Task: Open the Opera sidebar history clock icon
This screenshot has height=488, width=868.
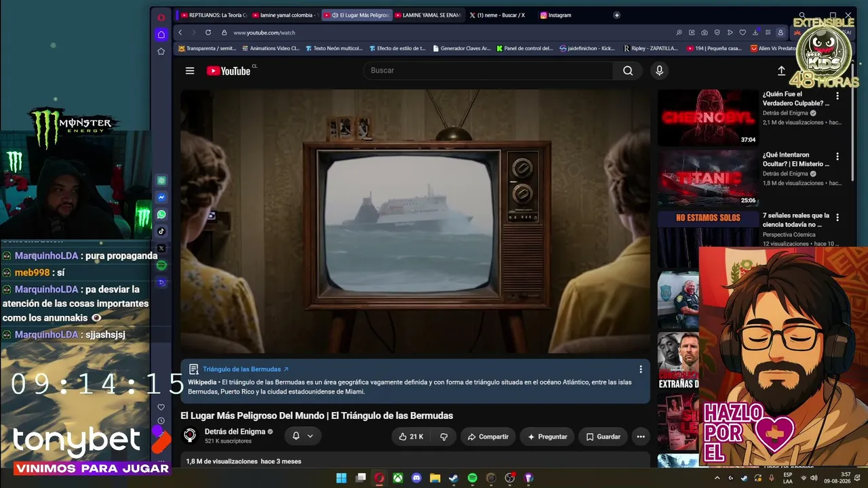Action: point(161,421)
